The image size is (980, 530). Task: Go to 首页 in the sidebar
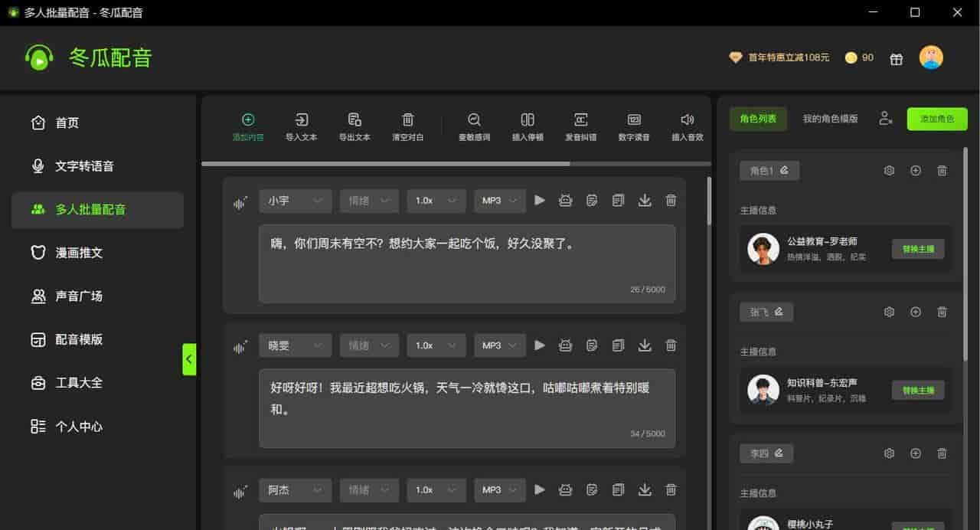point(97,123)
